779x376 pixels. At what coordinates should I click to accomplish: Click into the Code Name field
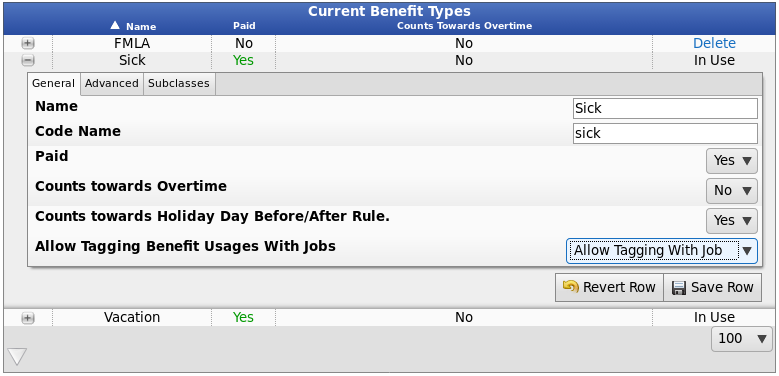(665, 134)
